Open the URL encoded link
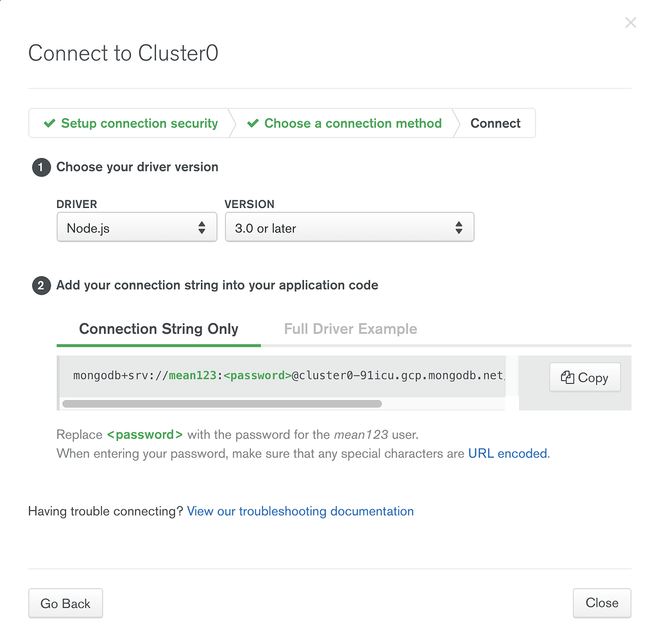Image resolution: width=657 pixels, height=644 pixels. tap(508, 454)
